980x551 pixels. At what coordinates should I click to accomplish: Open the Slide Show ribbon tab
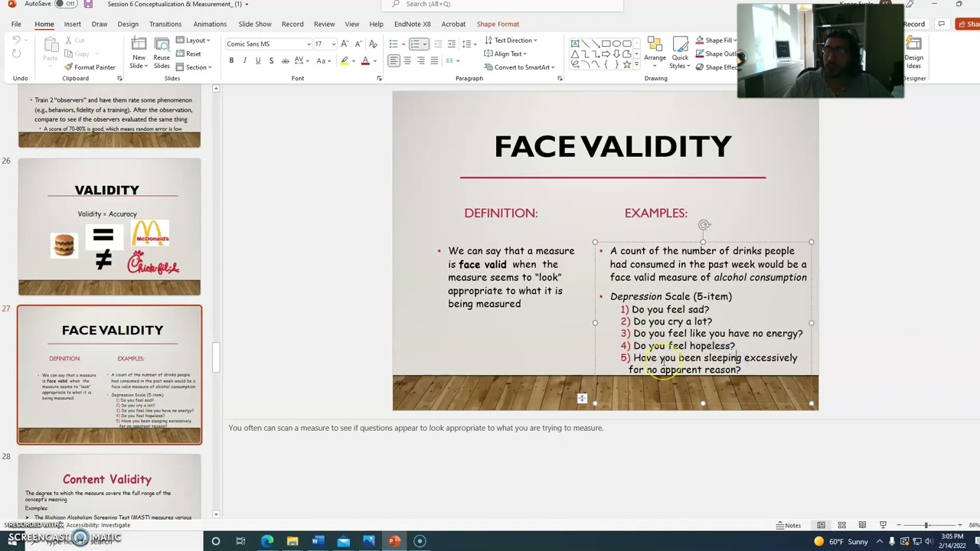pyautogui.click(x=255, y=24)
